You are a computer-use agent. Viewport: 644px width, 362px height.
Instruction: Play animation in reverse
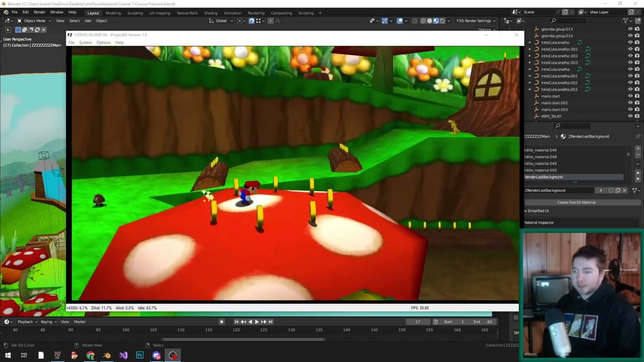[x=250, y=322]
